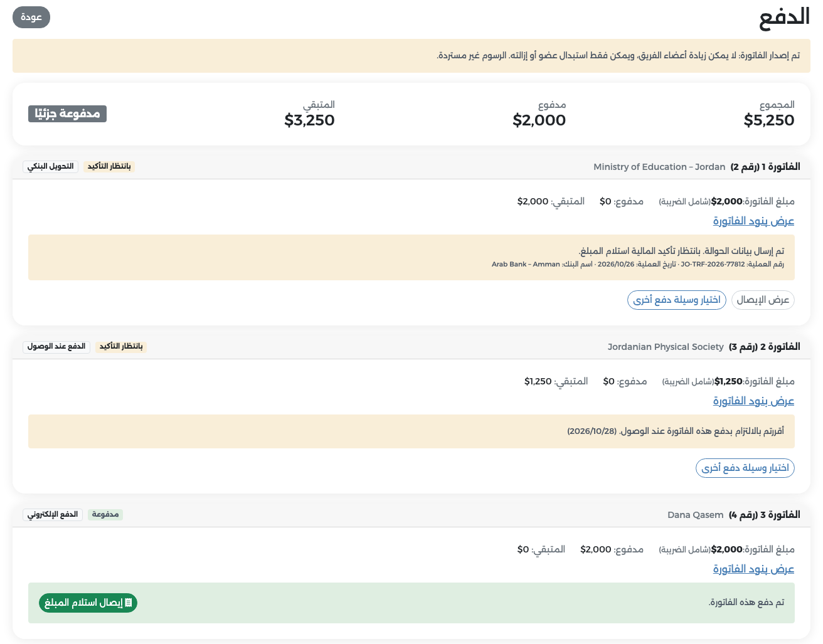This screenshot has height=644, width=823.
Task: Open عرض بنود الفاتورة link for Jordanian Physical Society invoice
Action: coord(753,401)
